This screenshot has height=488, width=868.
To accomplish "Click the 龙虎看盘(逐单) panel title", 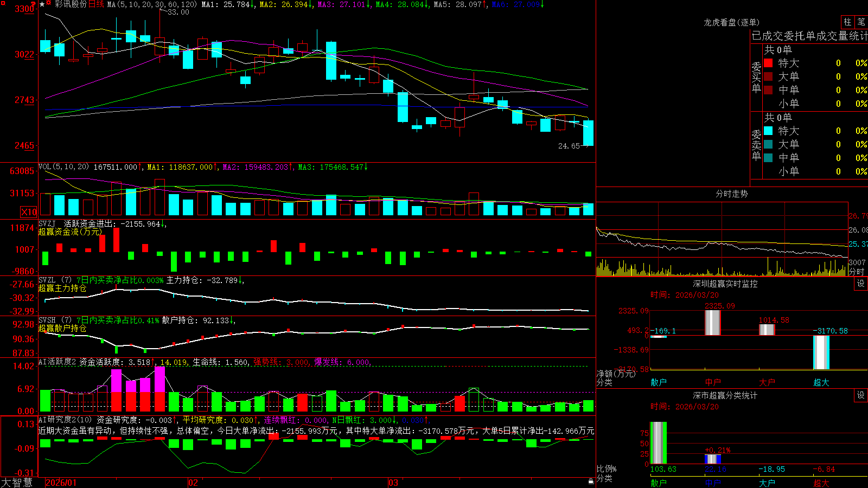I will click(x=731, y=22).
